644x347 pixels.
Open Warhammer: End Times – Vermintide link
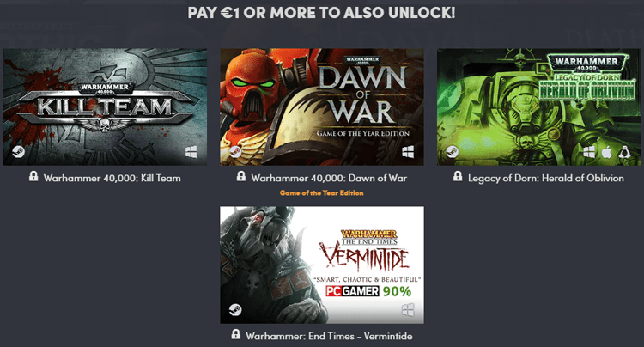pos(329,336)
